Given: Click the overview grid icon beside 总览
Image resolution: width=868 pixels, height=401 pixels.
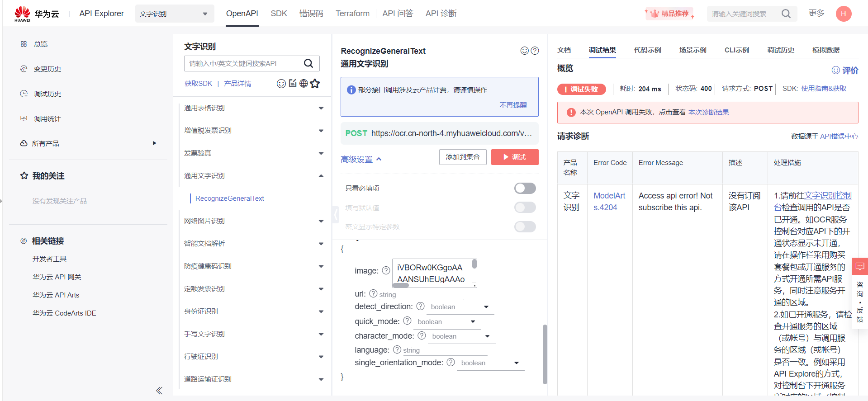Looking at the screenshot, I should [x=24, y=44].
